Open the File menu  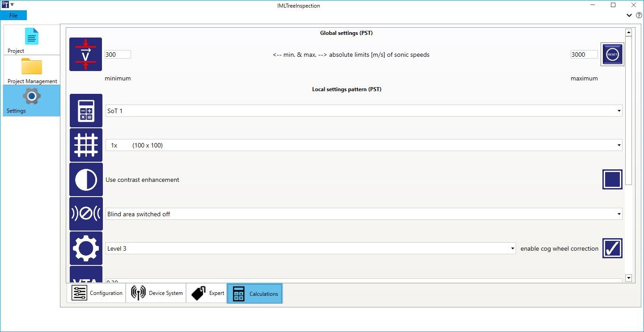[x=13, y=15]
